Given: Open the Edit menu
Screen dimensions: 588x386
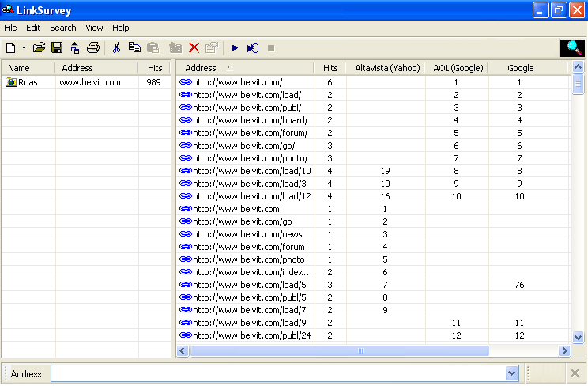Looking at the screenshot, I should pos(33,28).
